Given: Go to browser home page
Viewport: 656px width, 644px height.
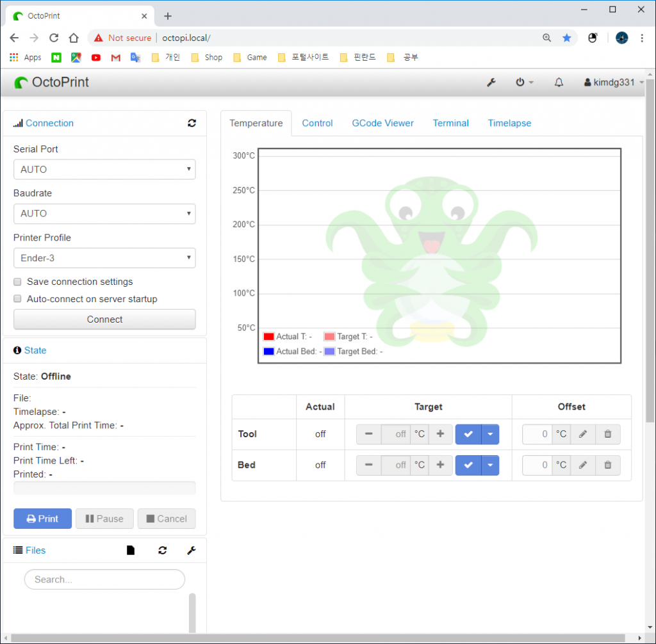Looking at the screenshot, I should coord(74,38).
